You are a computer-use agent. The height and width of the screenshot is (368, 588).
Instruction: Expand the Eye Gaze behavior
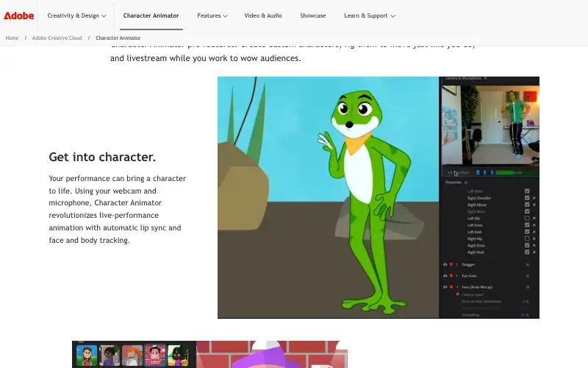coord(457,275)
